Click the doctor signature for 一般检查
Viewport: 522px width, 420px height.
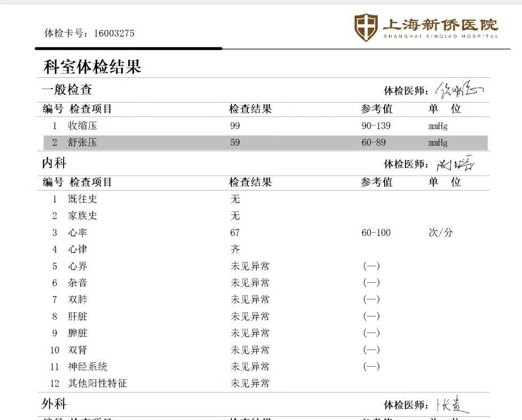[458, 89]
